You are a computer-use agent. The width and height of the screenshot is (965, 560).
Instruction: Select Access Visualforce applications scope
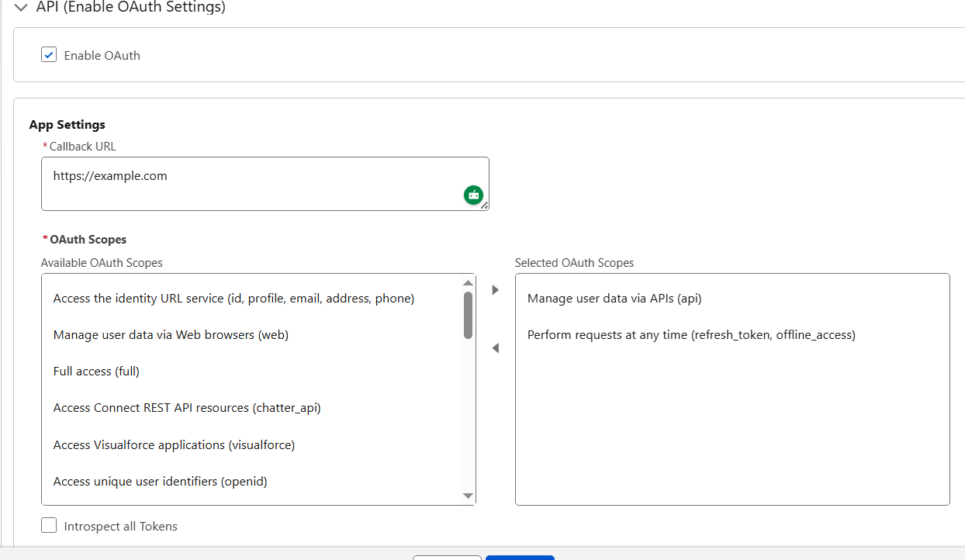click(174, 445)
